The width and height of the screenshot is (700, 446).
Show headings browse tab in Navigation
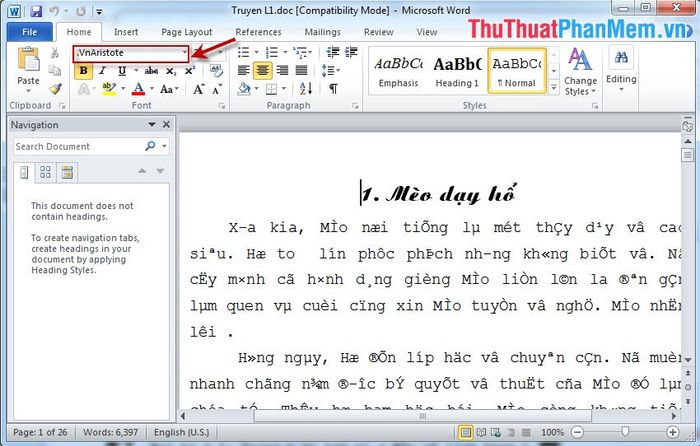click(24, 172)
